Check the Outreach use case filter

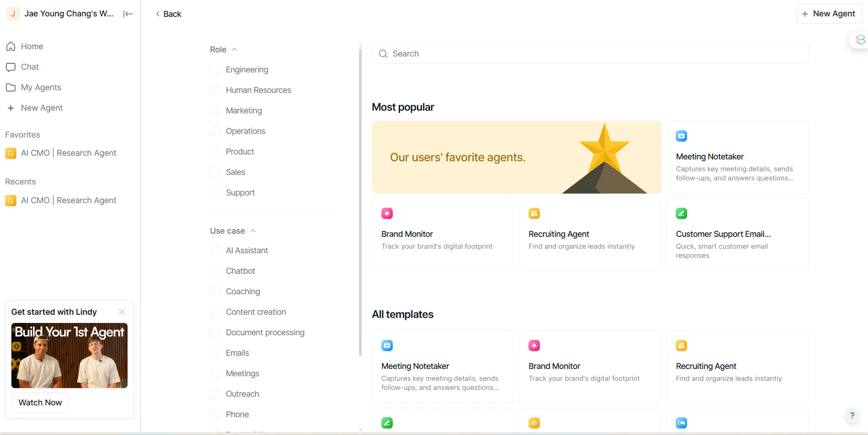click(215, 394)
